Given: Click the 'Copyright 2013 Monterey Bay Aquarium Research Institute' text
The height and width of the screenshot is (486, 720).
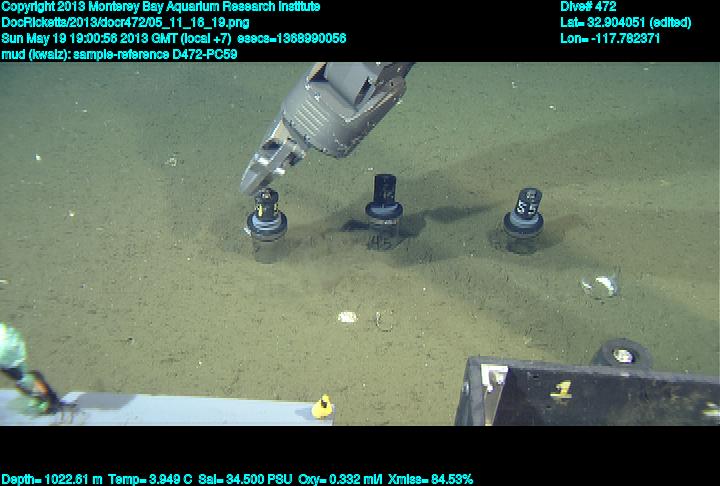Looking at the screenshot, I should tap(160, 7).
